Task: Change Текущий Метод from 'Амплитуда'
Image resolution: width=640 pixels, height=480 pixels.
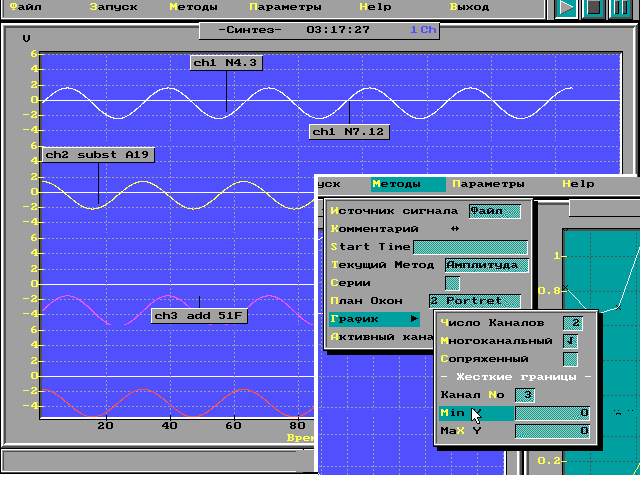Action: coord(485,265)
